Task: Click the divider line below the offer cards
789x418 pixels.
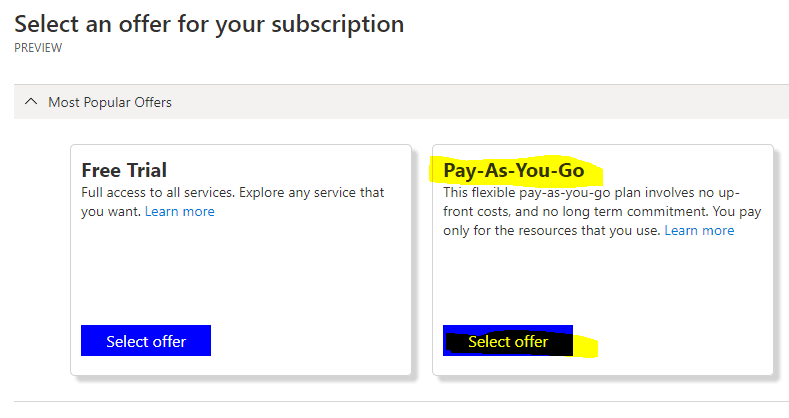Action: click(400, 402)
